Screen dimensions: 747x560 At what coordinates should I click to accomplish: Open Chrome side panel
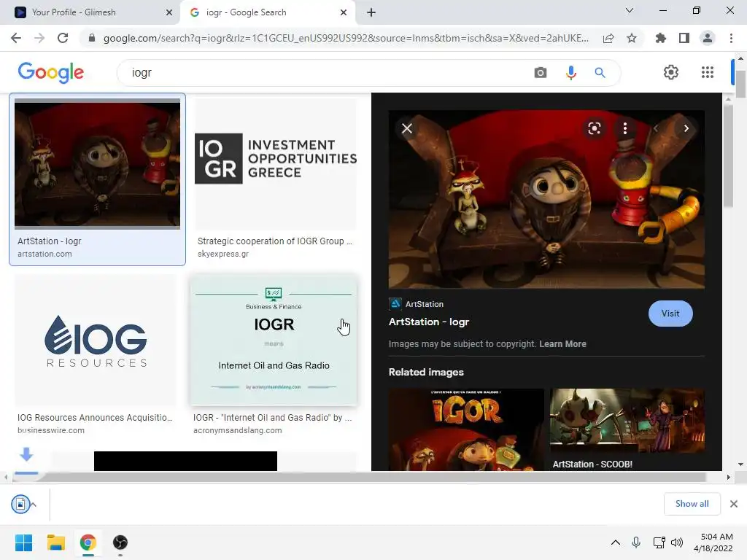click(684, 38)
